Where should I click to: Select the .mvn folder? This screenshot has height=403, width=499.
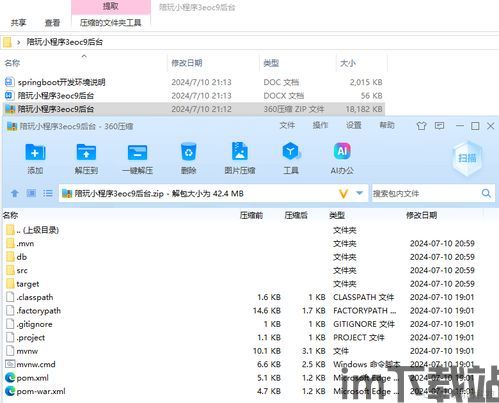point(25,244)
